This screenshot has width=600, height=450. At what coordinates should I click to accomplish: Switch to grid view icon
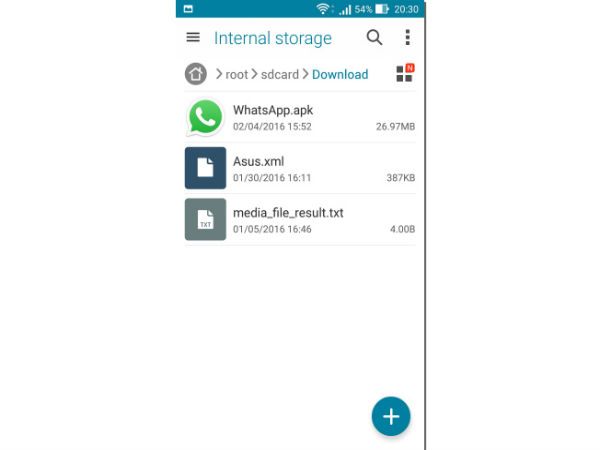pyautogui.click(x=405, y=73)
